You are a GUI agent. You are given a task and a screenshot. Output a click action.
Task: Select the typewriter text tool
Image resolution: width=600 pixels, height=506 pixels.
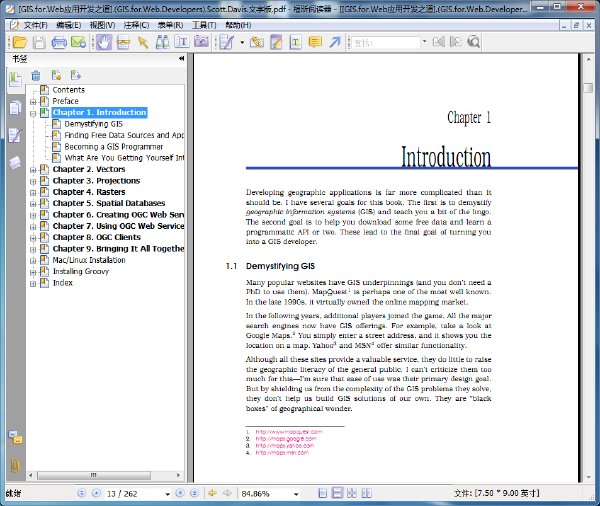(x=295, y=42)
